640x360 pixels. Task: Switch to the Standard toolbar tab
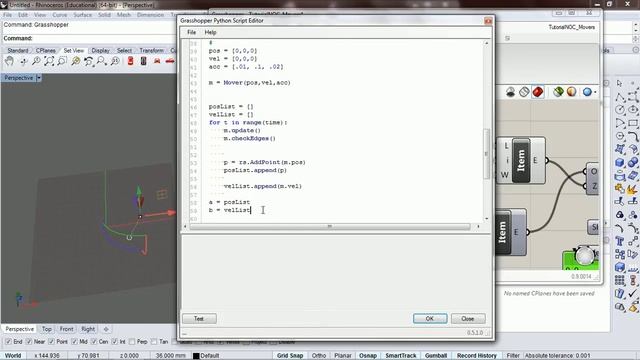(x=18, y=51)
